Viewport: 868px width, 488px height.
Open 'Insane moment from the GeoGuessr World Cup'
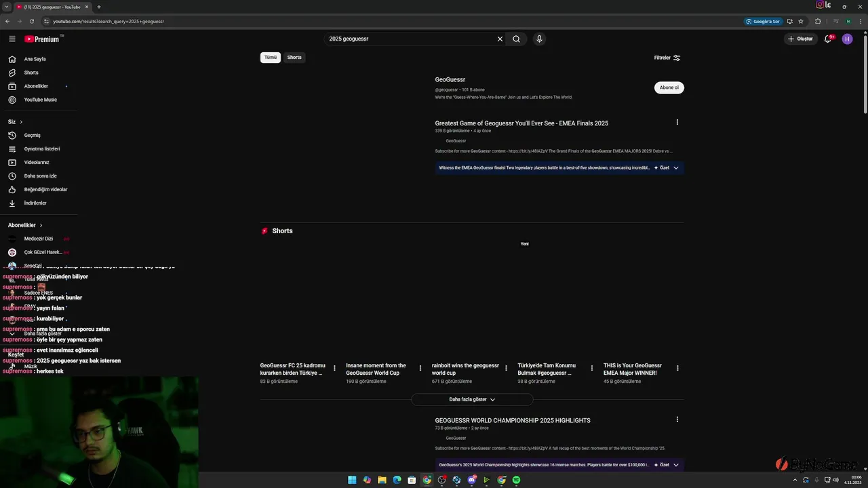click(376, 369)
